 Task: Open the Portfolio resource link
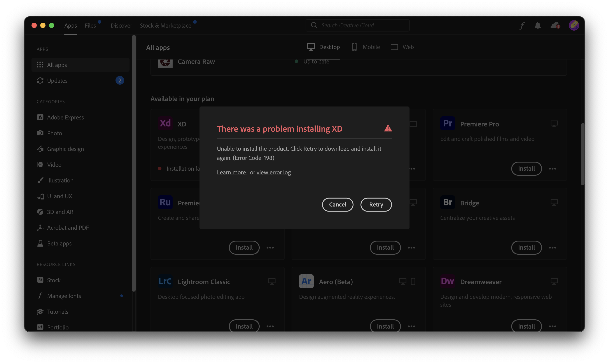pos(80,327)
